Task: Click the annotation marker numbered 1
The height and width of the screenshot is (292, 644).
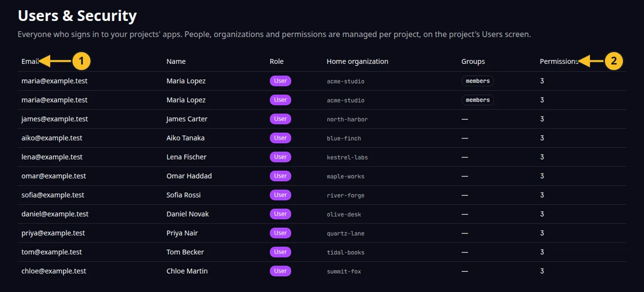Action: 81,61
